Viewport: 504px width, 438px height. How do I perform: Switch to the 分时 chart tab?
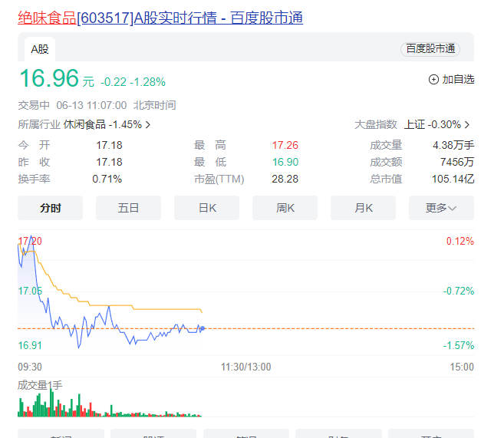[50, 208]
